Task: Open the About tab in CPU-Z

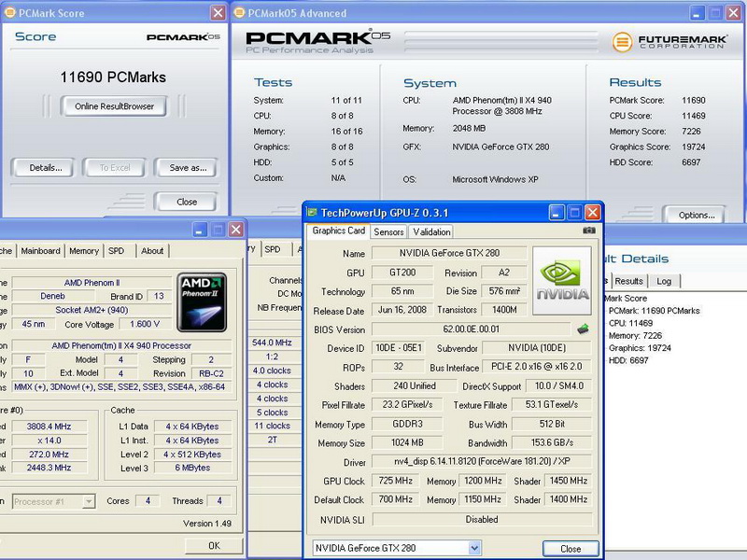Action: [152, 251]
